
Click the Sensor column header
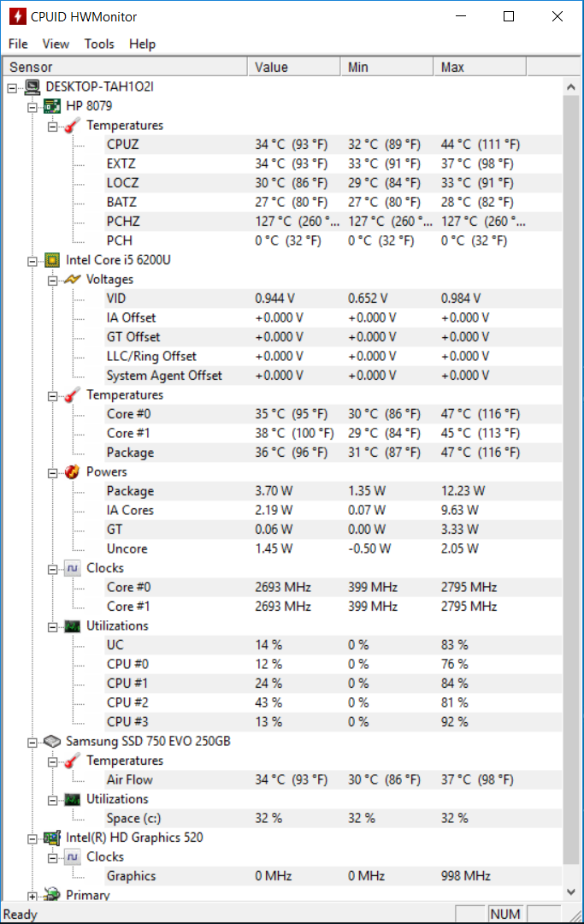pos(125,68)
